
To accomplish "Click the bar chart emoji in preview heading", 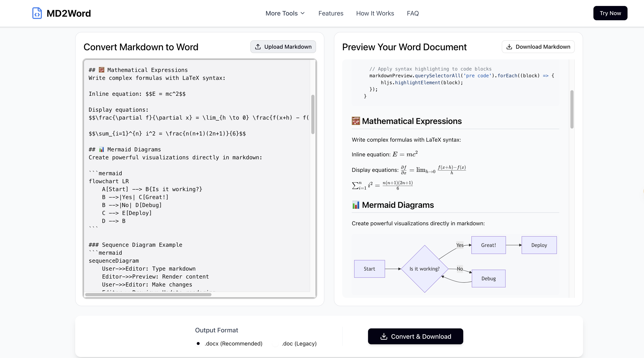I will click(356, 205).
